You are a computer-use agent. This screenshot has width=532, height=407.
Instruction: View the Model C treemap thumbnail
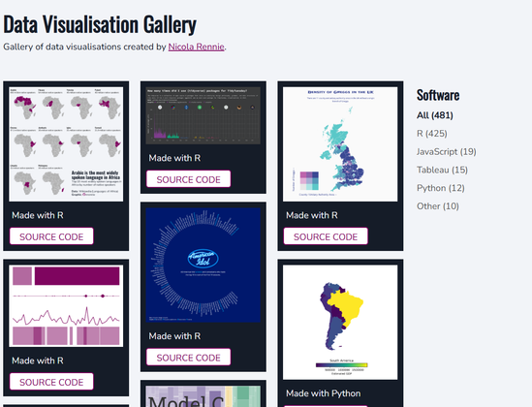203,396
